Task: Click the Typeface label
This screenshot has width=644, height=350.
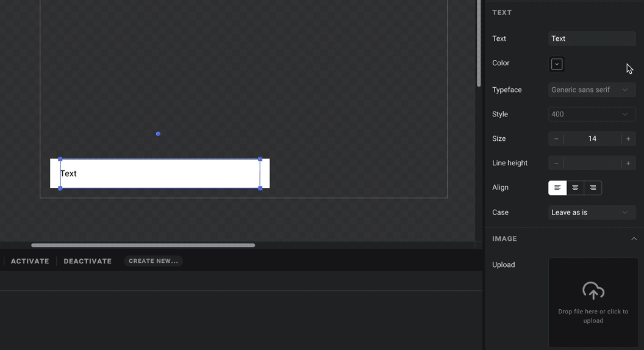Action: (x=507, y=90)
